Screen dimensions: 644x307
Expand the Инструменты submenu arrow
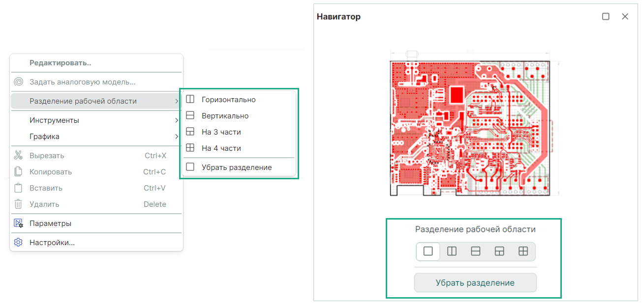tap(176, 120)
